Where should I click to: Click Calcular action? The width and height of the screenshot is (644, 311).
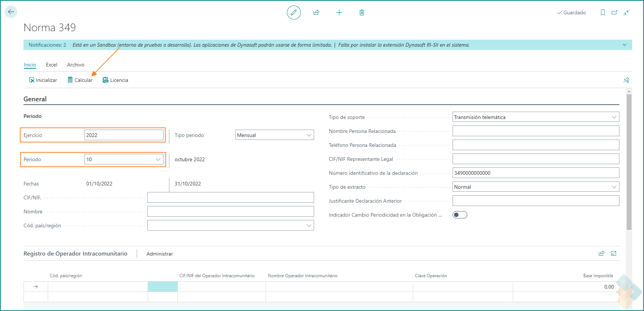pyautogui.click(x=80, y=80)
